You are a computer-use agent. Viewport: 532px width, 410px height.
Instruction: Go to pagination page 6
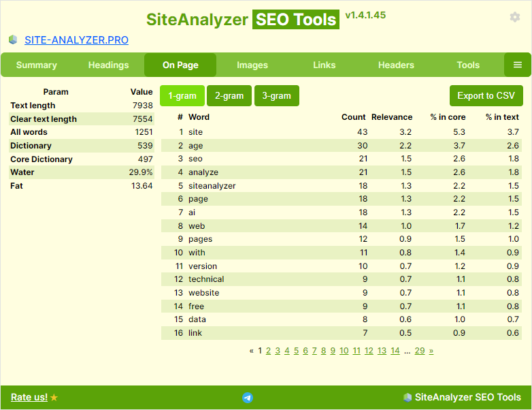[x=305, y=351]
